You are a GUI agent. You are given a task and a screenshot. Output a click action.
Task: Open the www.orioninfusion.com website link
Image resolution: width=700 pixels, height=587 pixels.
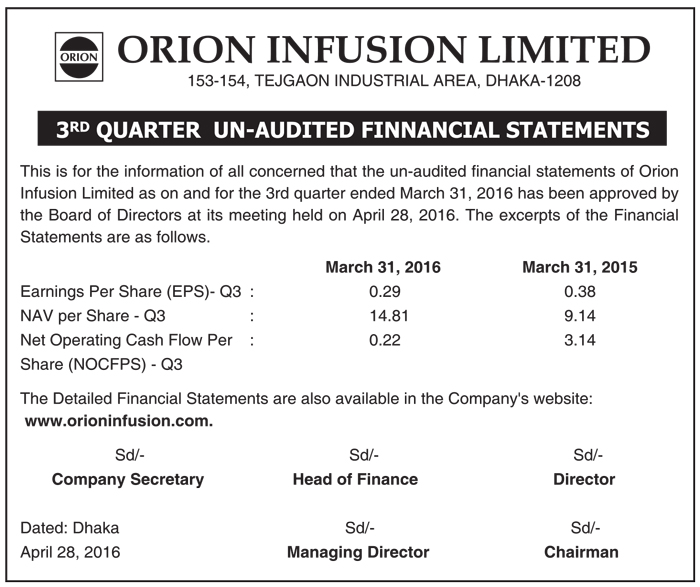[119, 421]
